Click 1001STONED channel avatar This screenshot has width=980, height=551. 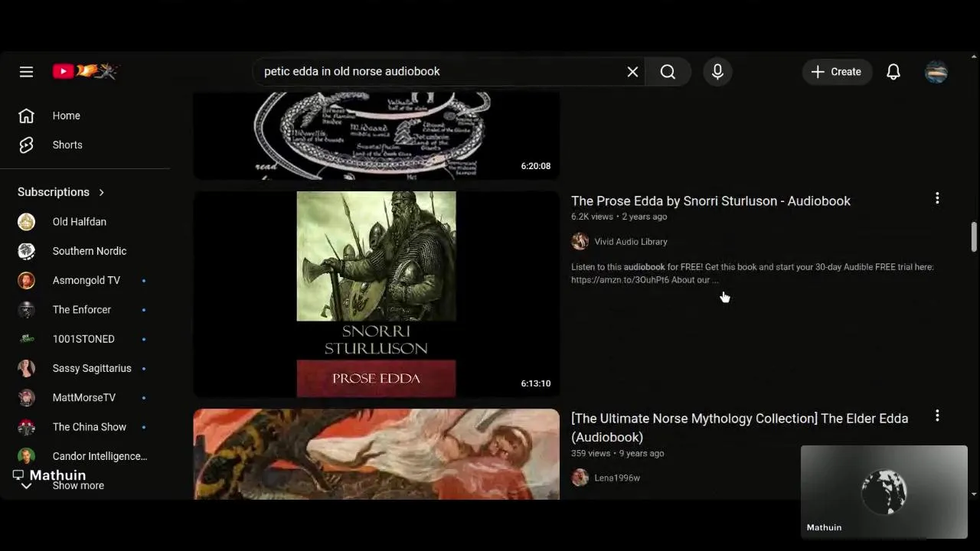point(26,339)
